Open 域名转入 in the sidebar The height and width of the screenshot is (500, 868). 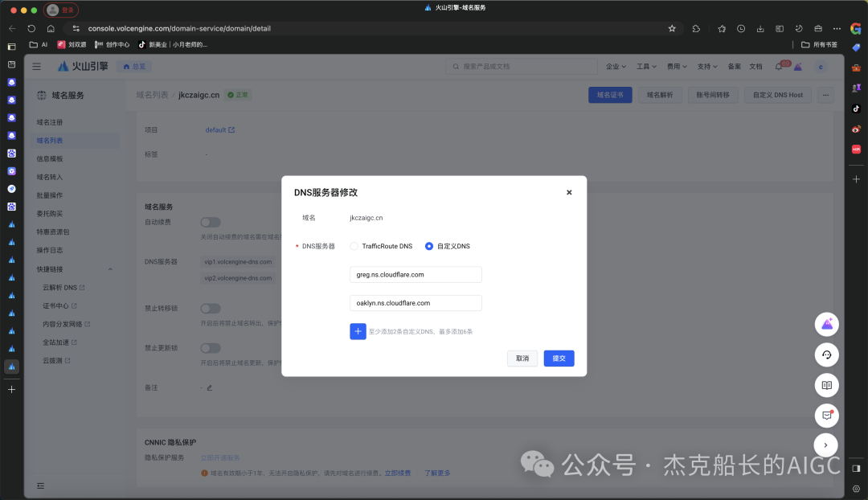tap(50, 177)
